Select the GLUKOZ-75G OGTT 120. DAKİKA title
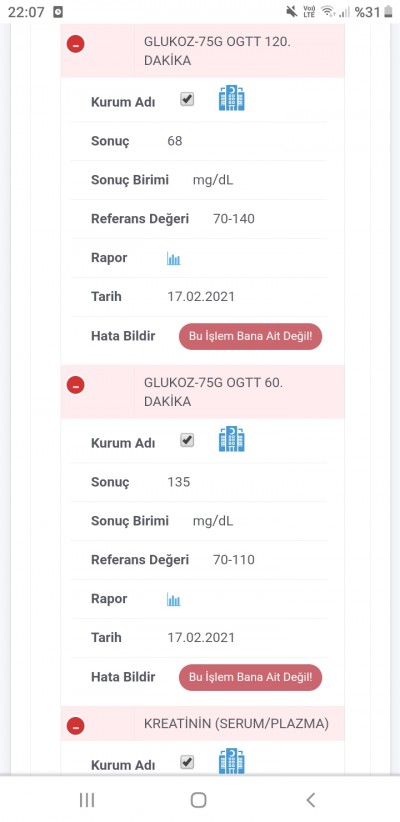The height and width of the screenshot is (822, 400). tap(217, 51)
